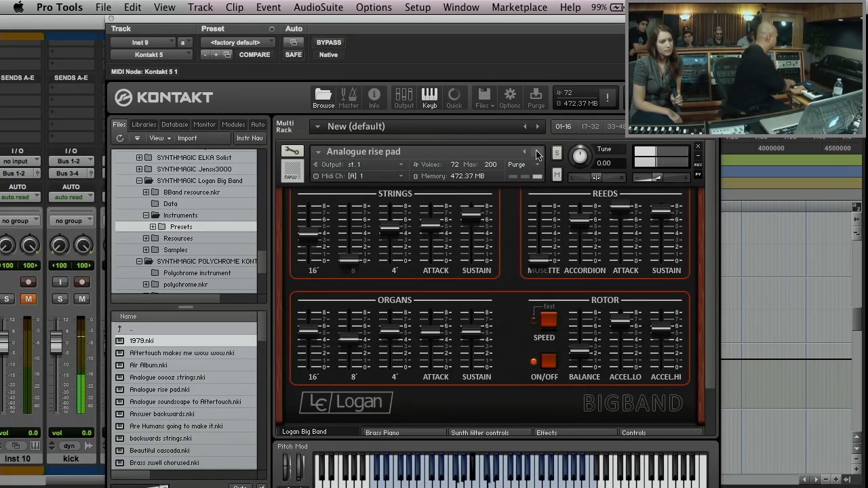Viewport: 868px width, 488px height.
Task: Click the previous Multi Rack arrow
Action: [x=524, y=126]
